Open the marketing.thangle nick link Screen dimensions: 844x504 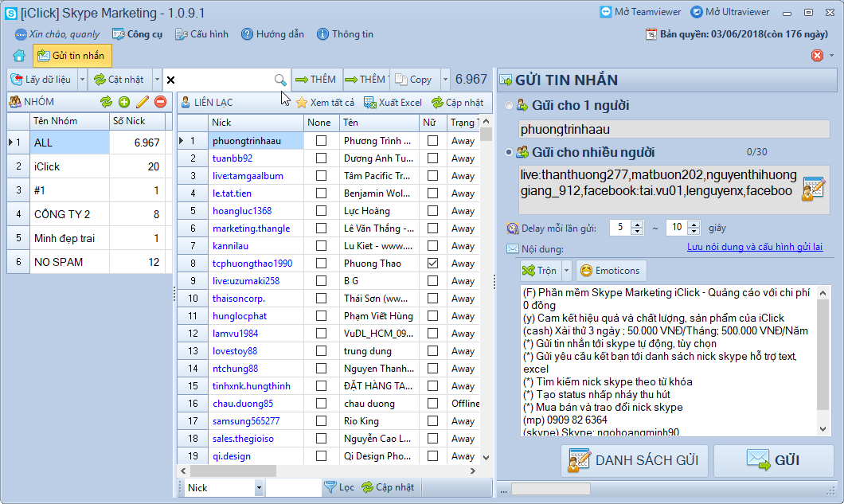click(x=252, y=229)
